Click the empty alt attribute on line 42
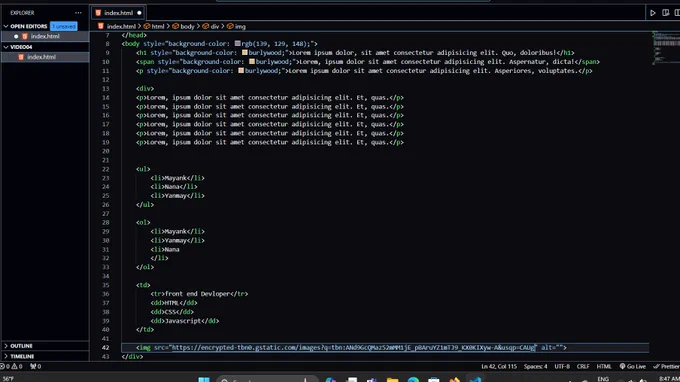Screen dimensions: 680x382 pyautogui.click(x=552, y=348)
